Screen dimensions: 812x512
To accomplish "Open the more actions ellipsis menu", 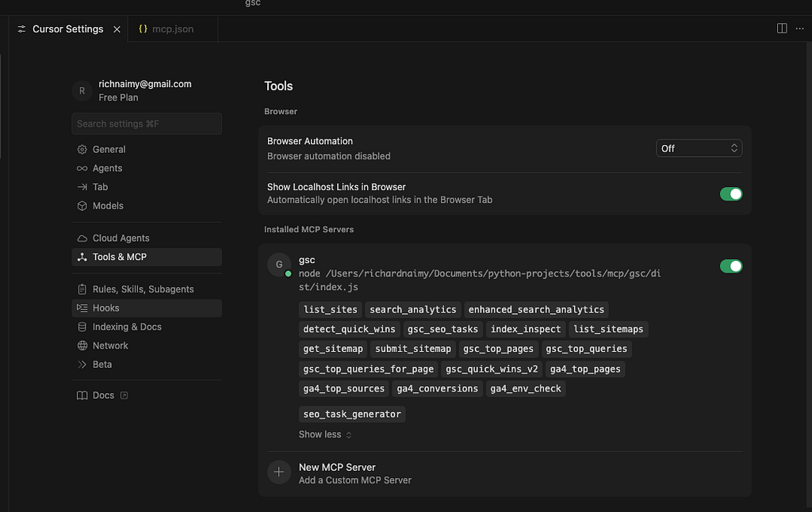I will click(799, 29).
